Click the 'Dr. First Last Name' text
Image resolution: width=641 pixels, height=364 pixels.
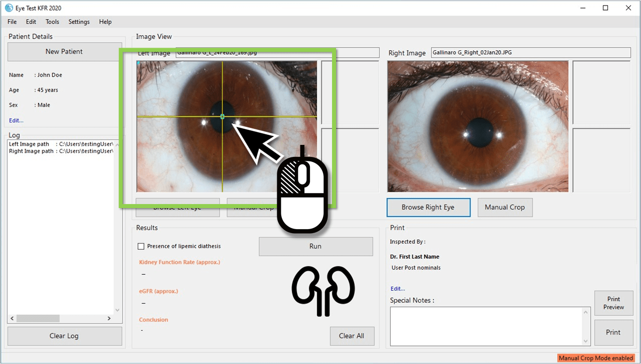pos(415,257)
